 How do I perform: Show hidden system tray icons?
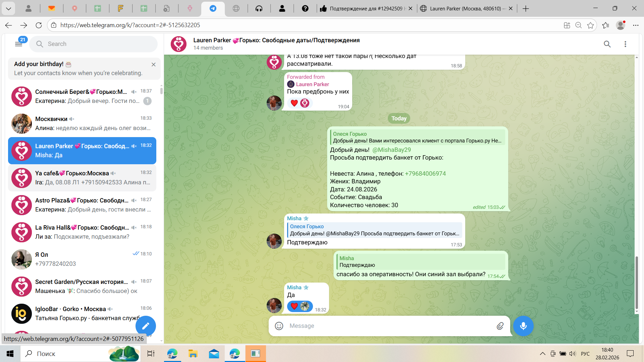pos(542,354)
